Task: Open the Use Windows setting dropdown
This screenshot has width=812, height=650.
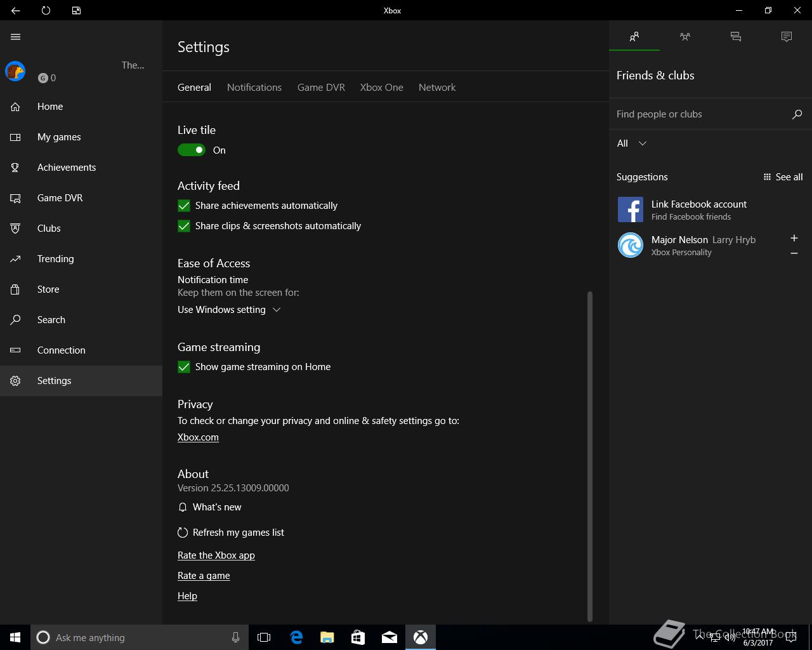Action: [229, 310]
